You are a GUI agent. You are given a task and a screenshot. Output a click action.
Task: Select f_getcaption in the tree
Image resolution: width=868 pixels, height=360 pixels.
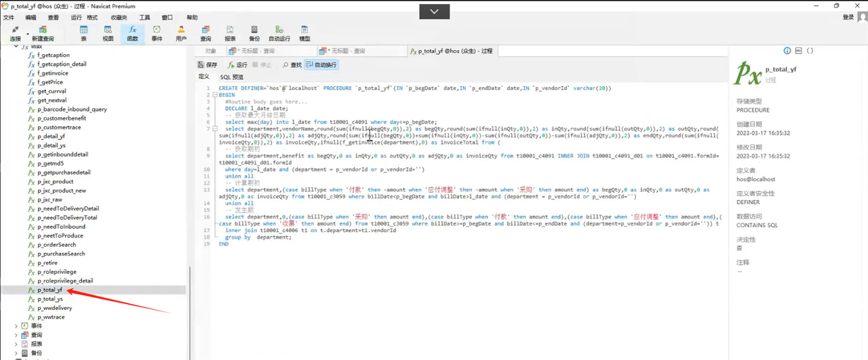[x=53, y=55]
